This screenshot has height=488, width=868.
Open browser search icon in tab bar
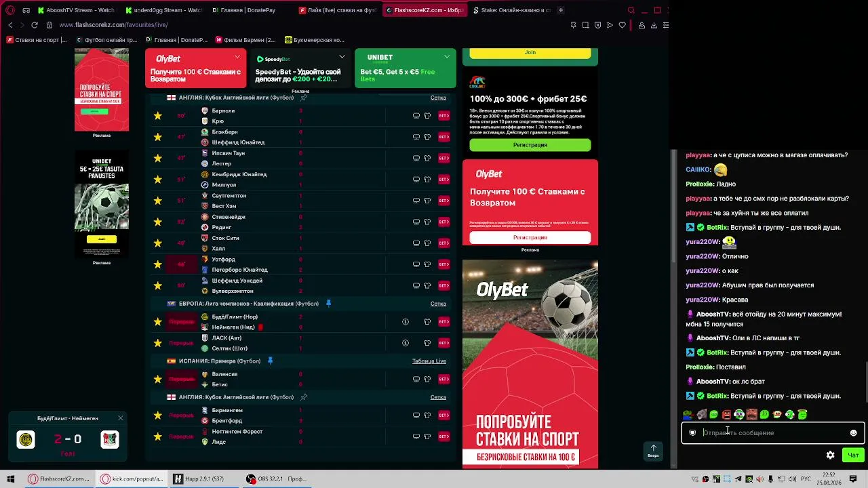point(631,10)
